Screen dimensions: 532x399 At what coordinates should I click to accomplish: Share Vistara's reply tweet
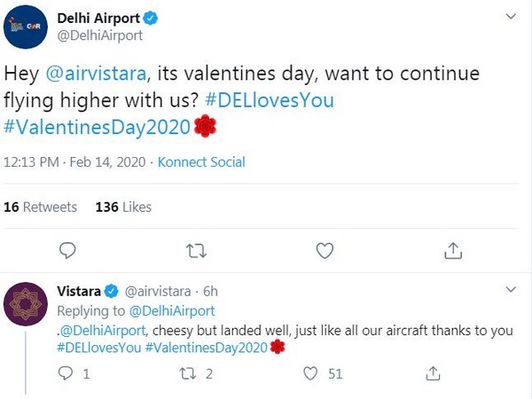434,373
